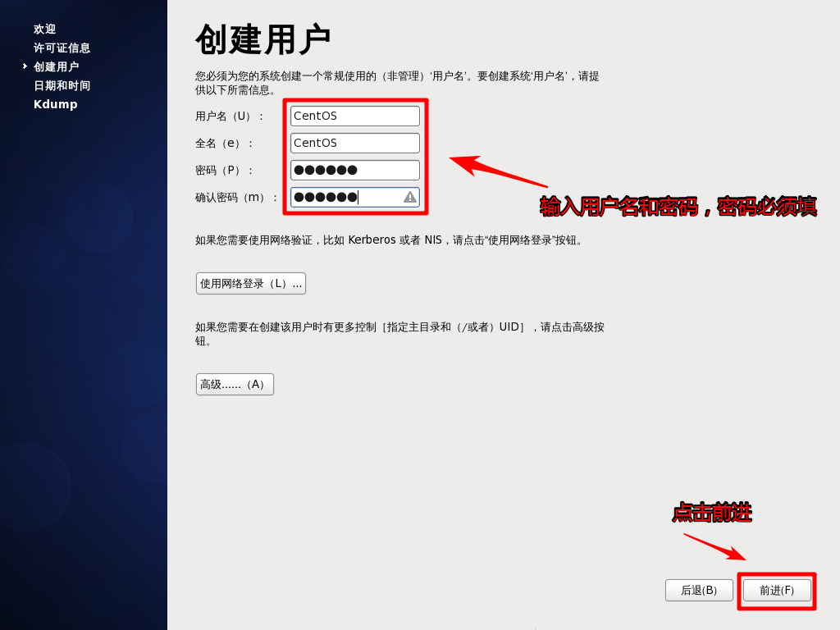
Task: Go back with 后退(B) button
Action: (699, 590)
